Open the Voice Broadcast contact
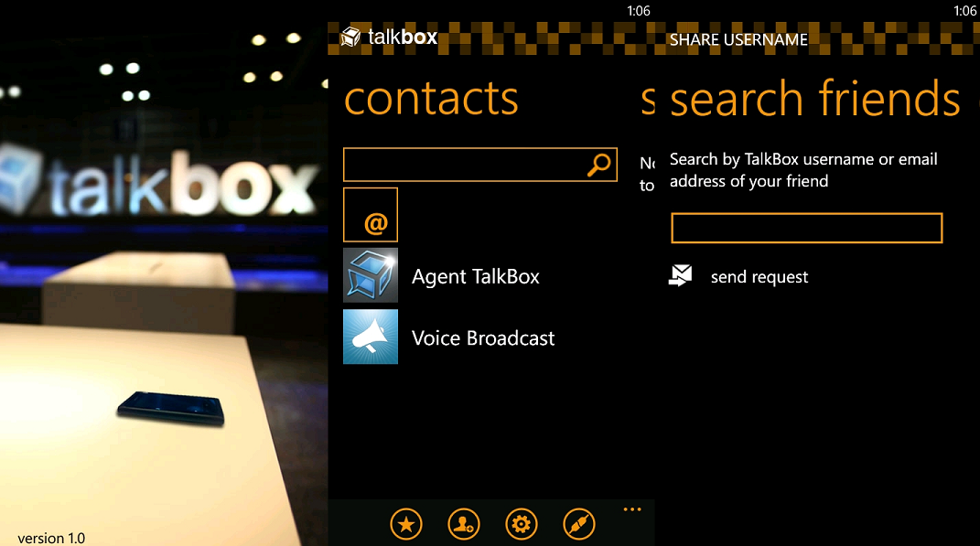The width and height of the screenshot is (980, 546). tap(483, 337)
